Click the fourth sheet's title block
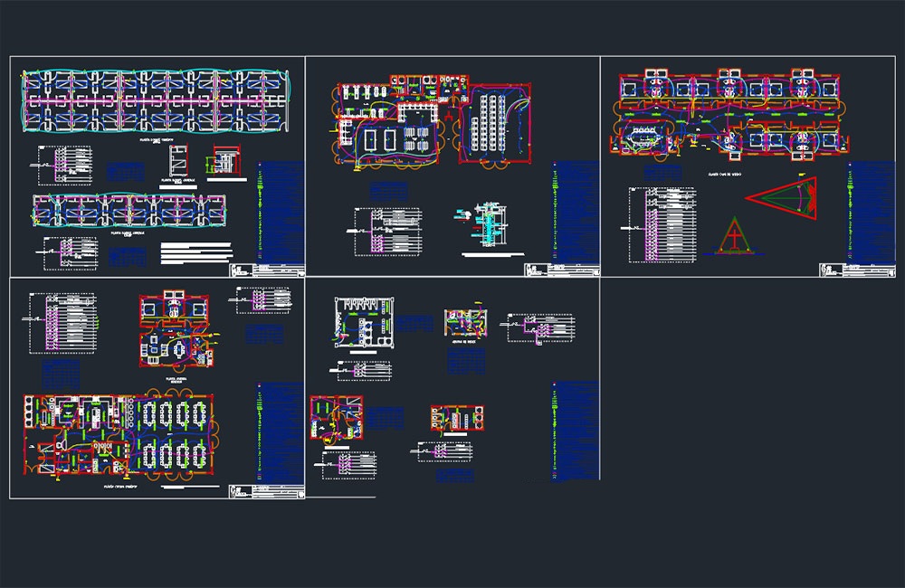Screen dimensions: 905x588 point(266,491)
